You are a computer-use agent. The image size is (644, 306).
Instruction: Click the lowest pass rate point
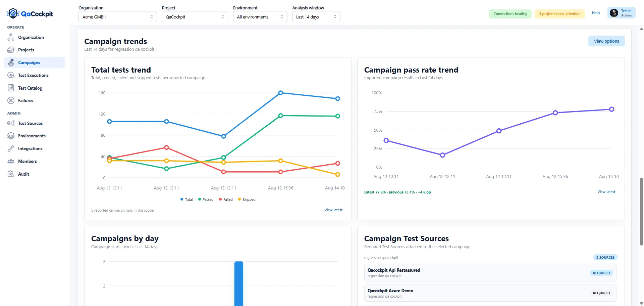[442, 155]
